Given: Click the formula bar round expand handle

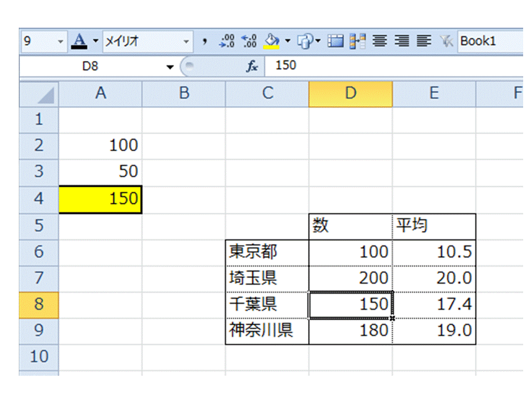Looking at the screenshot, I should [190, 66].
